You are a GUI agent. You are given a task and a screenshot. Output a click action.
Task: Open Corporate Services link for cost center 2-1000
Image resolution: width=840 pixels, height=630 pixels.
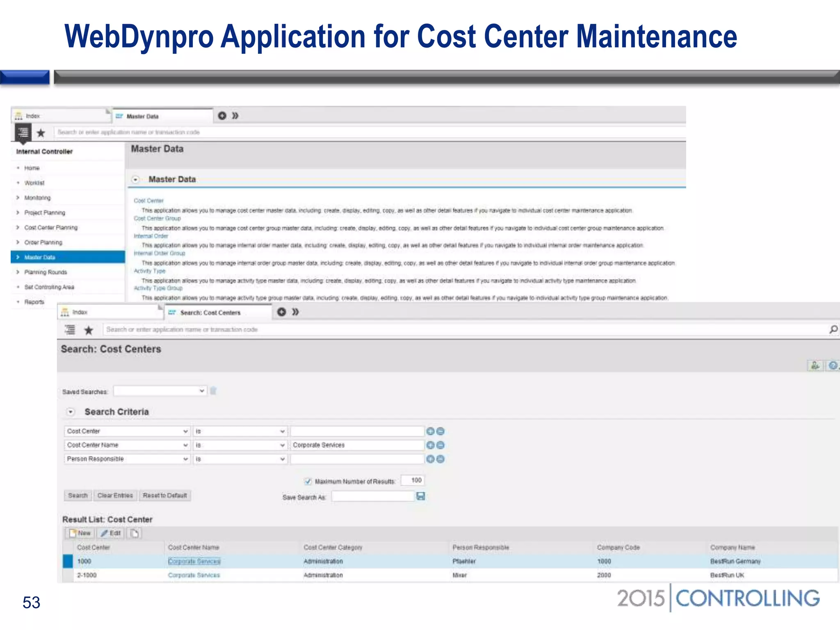click(x=194, y=575)
